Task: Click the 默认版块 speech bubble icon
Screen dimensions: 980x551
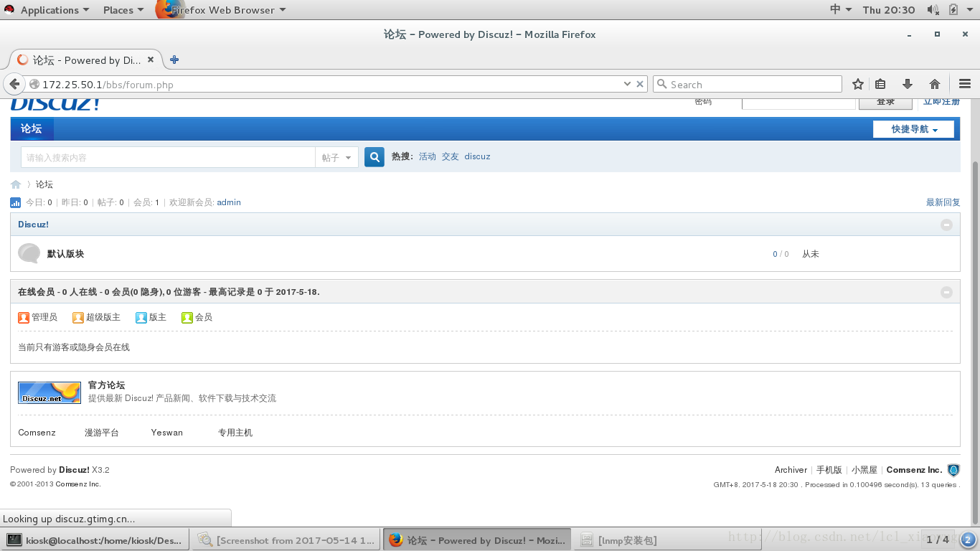Action: 29,253
